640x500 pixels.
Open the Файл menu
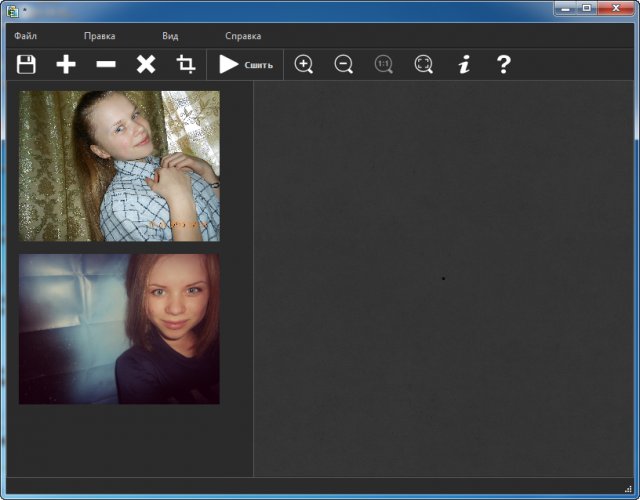[26, 36]
